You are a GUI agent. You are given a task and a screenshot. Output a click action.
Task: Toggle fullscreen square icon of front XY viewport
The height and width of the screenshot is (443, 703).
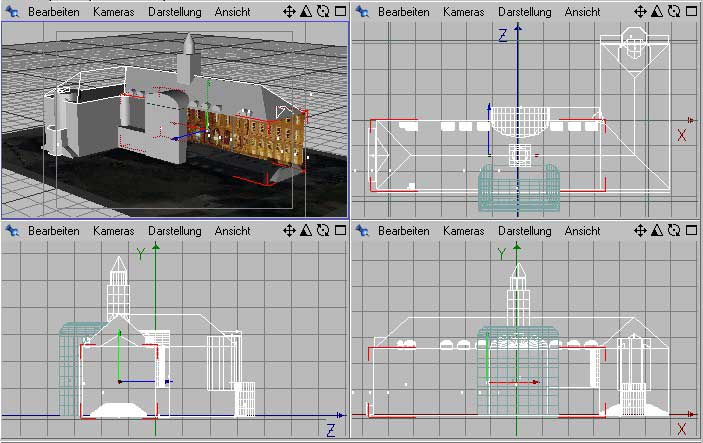click(692, 230)
